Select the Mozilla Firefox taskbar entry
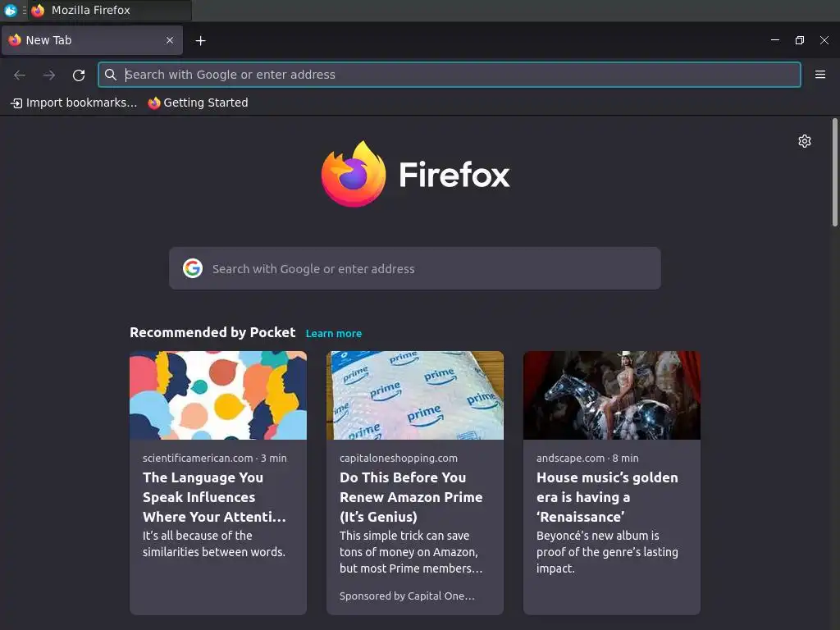Screen dimensions: 840x630 (110, 10)
